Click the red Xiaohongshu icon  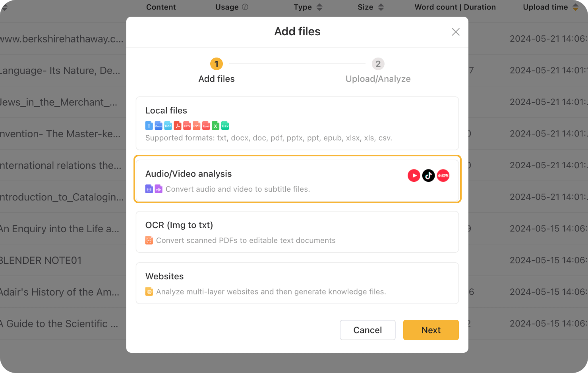click(x=443, y=175)
